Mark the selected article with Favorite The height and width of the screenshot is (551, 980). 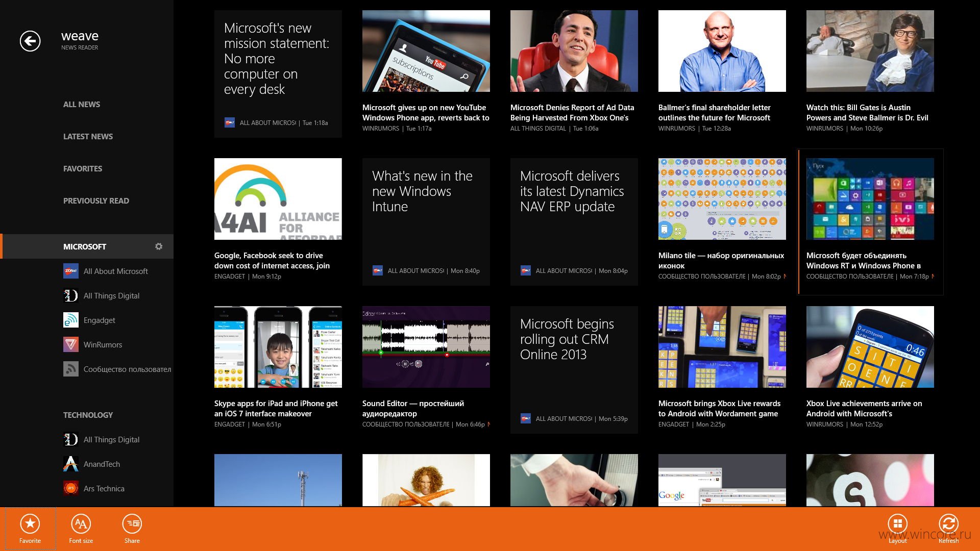pos(30,529)
